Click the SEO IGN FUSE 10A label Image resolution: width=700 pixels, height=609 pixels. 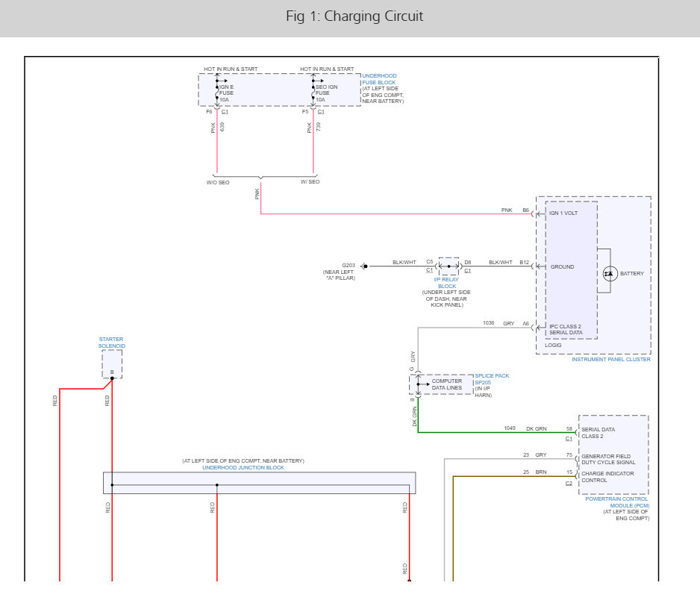click(326, 93)
